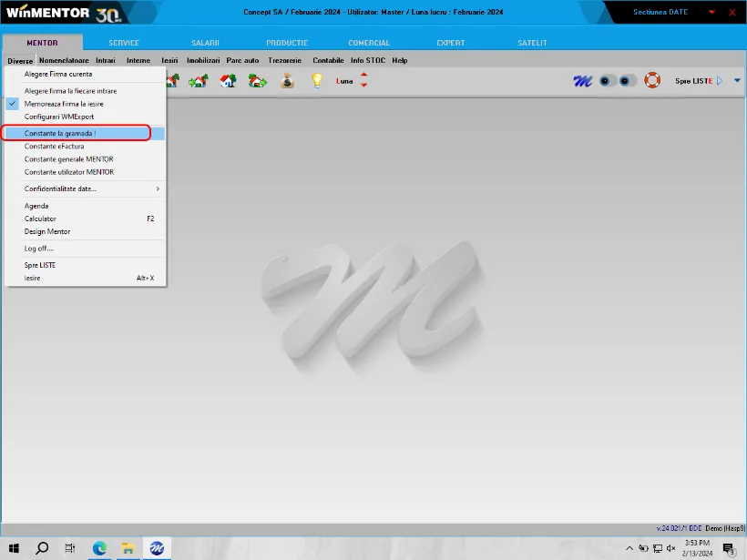Select the MENTOR tab
Screen dimensions: 747x560
click(43, 43)
